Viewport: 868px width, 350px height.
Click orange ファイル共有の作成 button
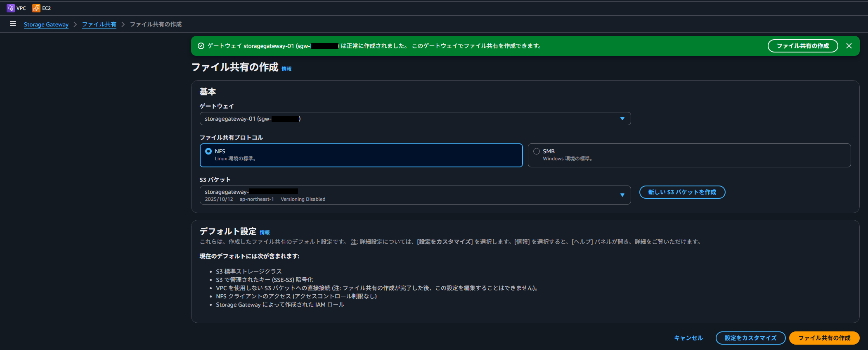pos(824,338)
